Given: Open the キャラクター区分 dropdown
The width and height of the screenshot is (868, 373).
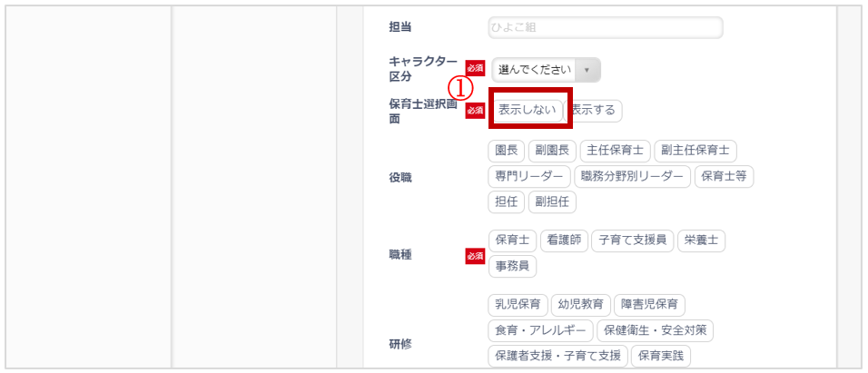Looking at the screenshot, I should pos(546,70).
